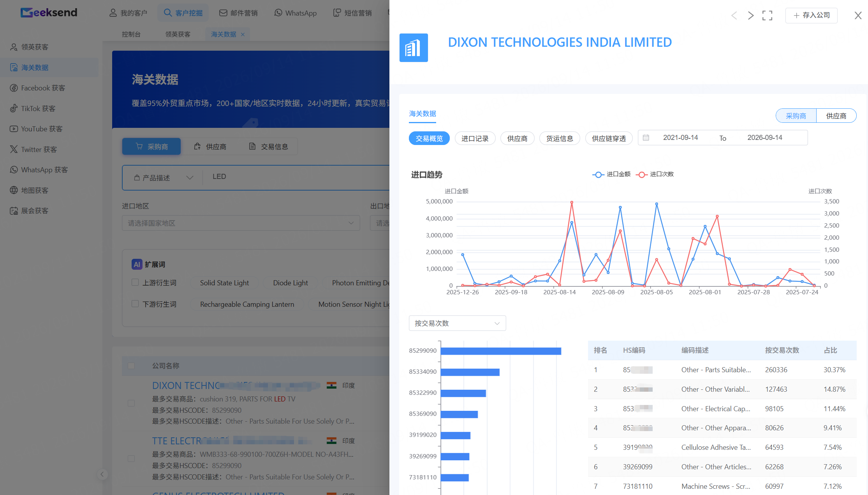Click the calendar icon in date range
This screenshot has height=495, width=868.
646,138
